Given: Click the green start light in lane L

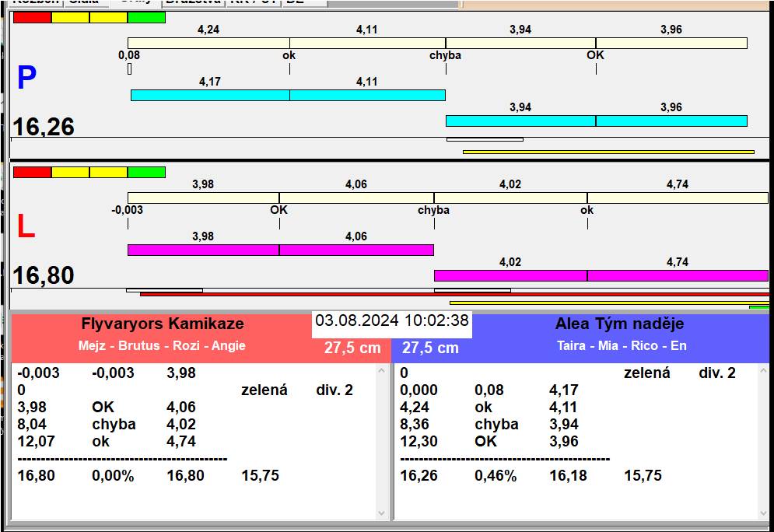Looking at the screenshot, I should pos(146,172).
